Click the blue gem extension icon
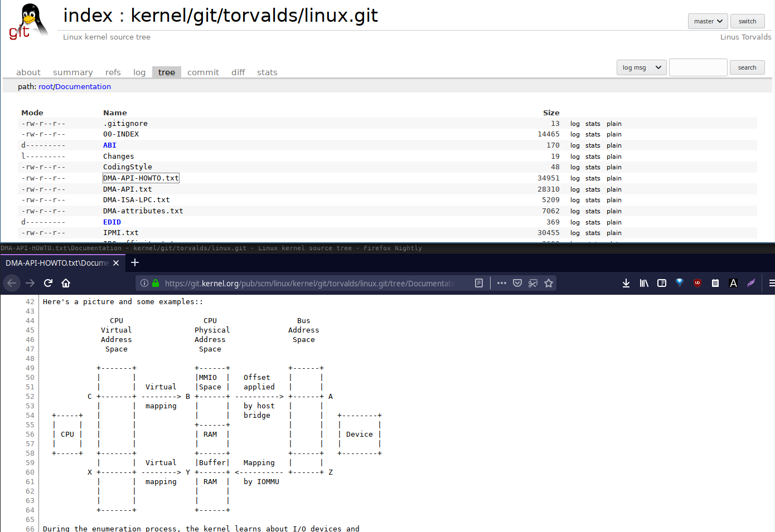The width and height of the screenshot is (775, 532). tap(680, 282)
